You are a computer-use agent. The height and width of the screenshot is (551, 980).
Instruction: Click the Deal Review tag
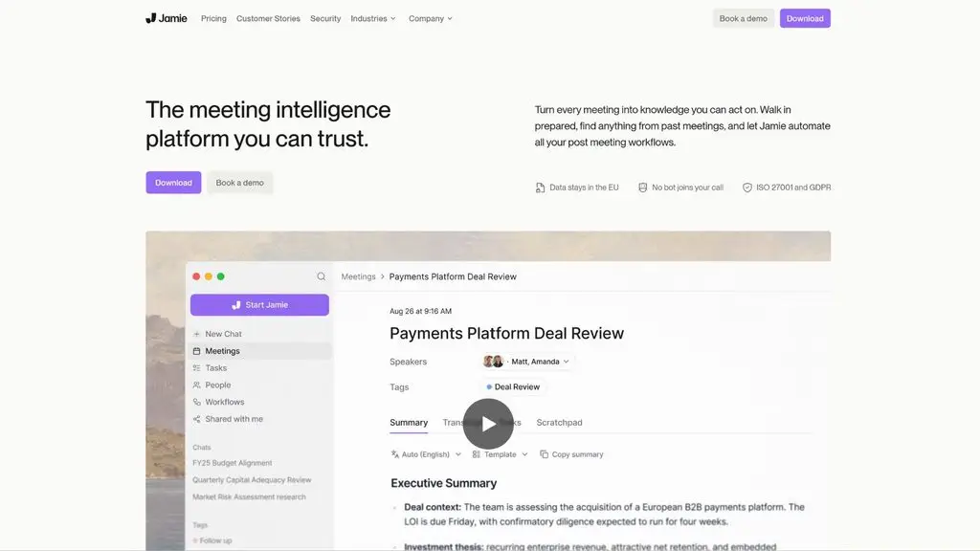click(x=513, y=386)
